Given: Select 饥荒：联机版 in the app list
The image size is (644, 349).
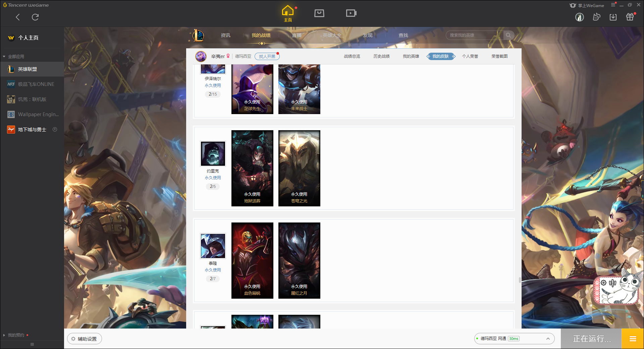Looking at the screenshot, I should 32,99.
